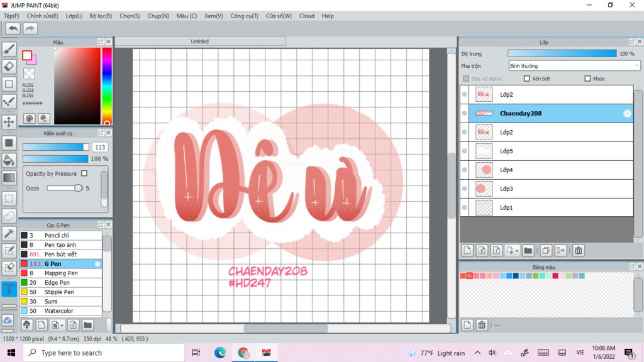The height and width of the screenshot is (362, 644).
Task: Open the color palette wheel icon
Action: click(30, 119)
